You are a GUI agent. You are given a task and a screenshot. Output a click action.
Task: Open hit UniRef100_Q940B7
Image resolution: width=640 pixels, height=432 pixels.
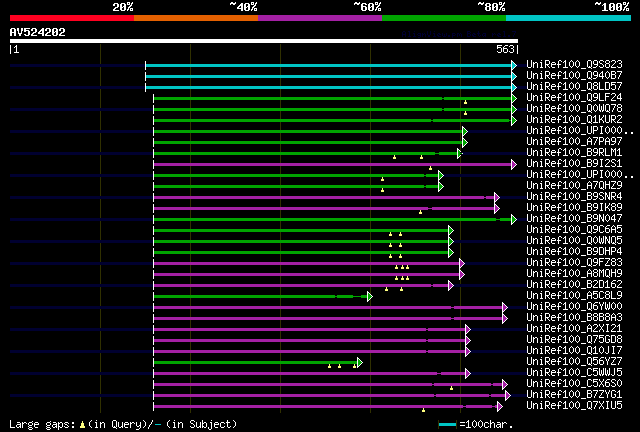point(574,75)
